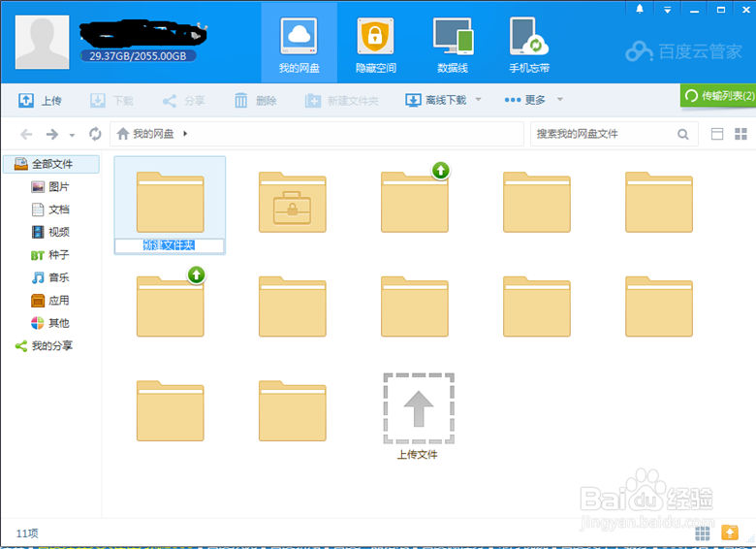Click the home icon in path bar
The image size is (756, 549).
click(123, 134)
